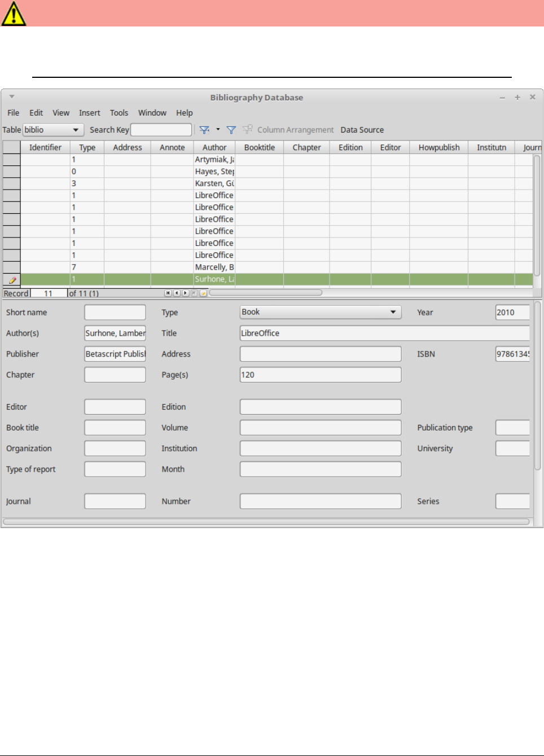
Task: Click the warning triangle icon
Action: tap(13, 13)
